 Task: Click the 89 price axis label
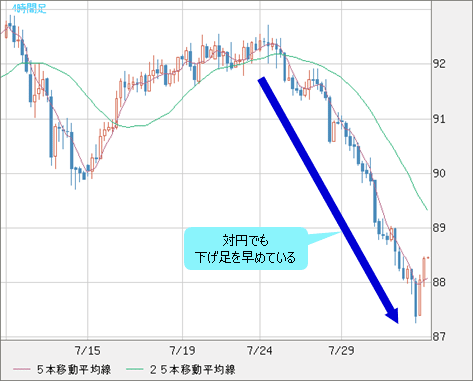(x=439, y=228)
